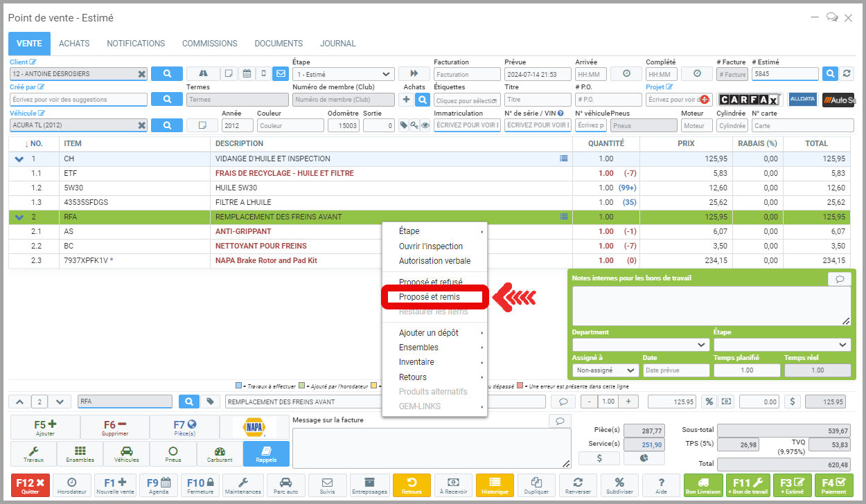Open Carburant fuel gauge shortcut

tap(220, 453)
